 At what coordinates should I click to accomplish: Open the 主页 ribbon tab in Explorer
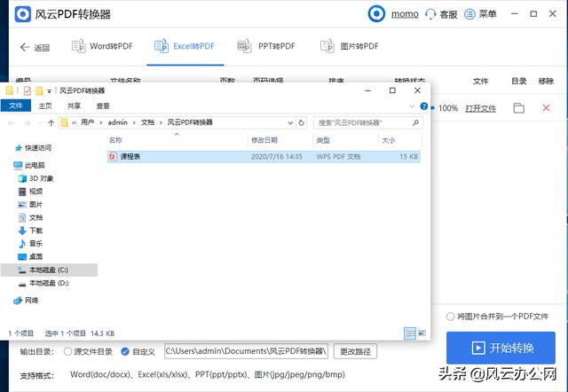point(45,106)
